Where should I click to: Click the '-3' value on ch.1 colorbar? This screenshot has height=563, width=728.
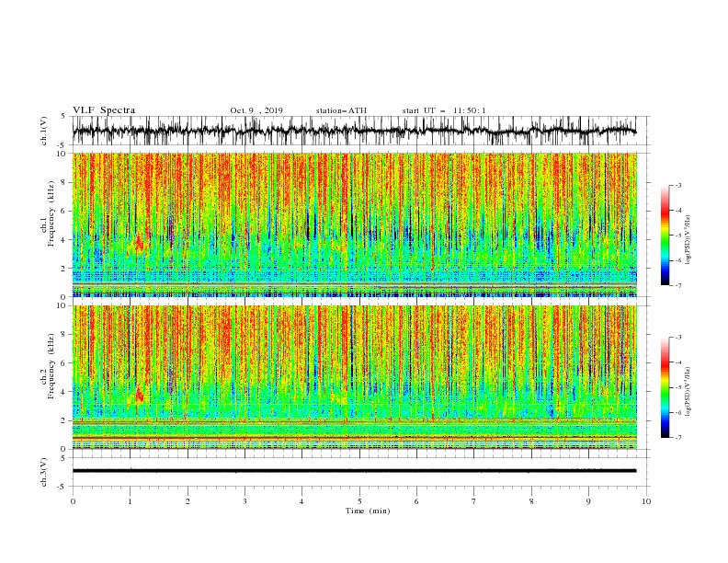tap(677, 185)
